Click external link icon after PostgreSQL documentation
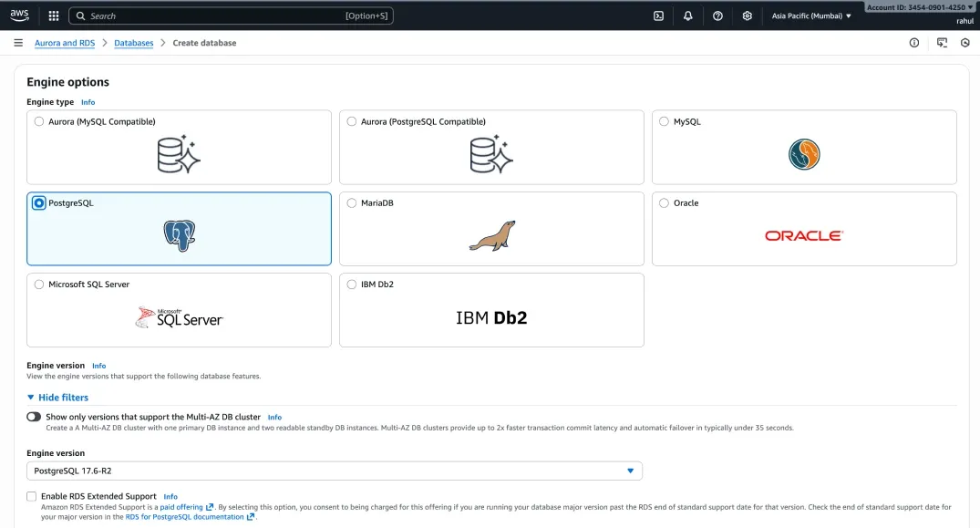The height and width of the screenshot is (528, 980). (251, 517)
